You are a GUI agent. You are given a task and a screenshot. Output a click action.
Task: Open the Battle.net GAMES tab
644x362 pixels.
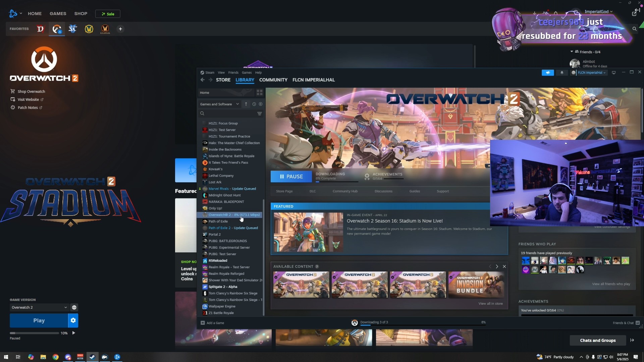(x=58, y=14)
